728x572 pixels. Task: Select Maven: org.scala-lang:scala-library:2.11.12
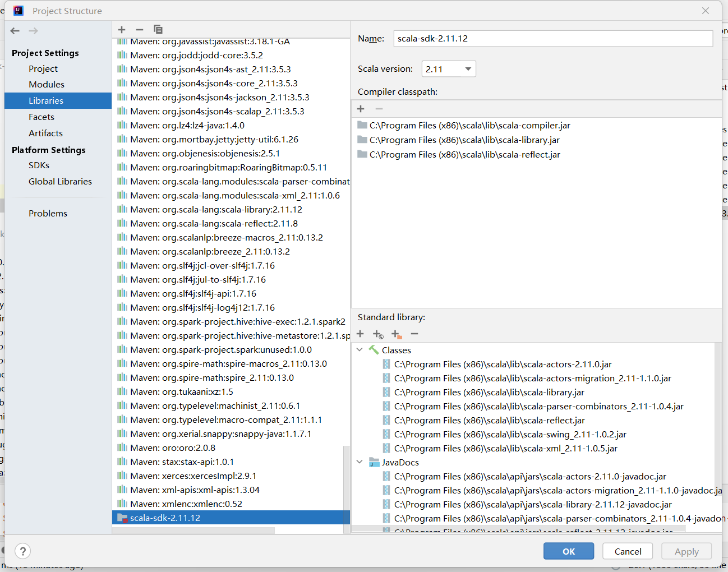231,209
